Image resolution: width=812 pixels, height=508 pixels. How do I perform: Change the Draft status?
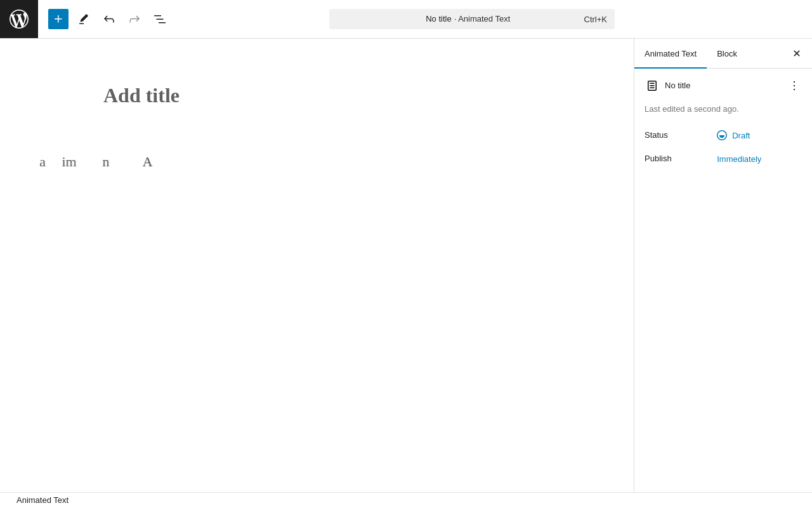733,135
